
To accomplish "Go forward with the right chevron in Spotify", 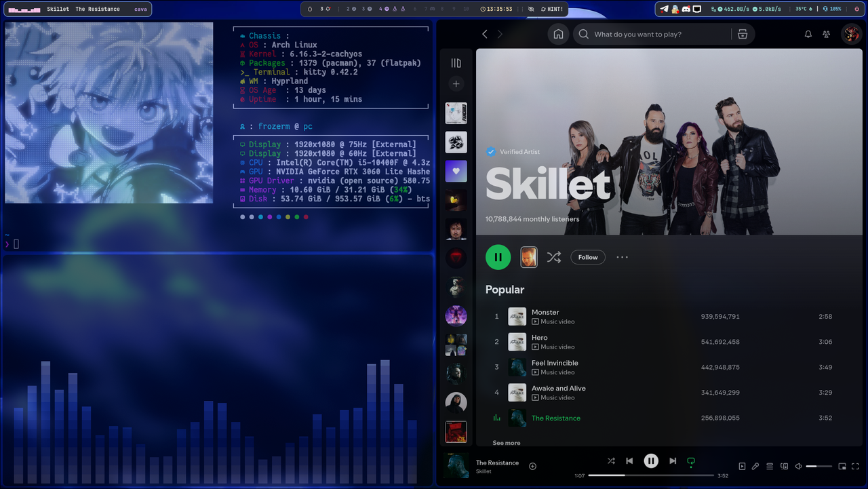I will click(x=500, y=34).
